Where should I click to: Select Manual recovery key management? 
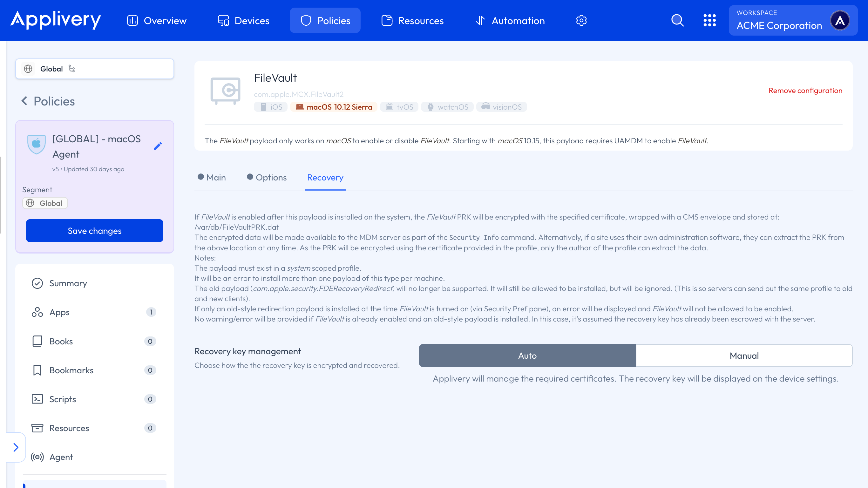tap(744, 356)
